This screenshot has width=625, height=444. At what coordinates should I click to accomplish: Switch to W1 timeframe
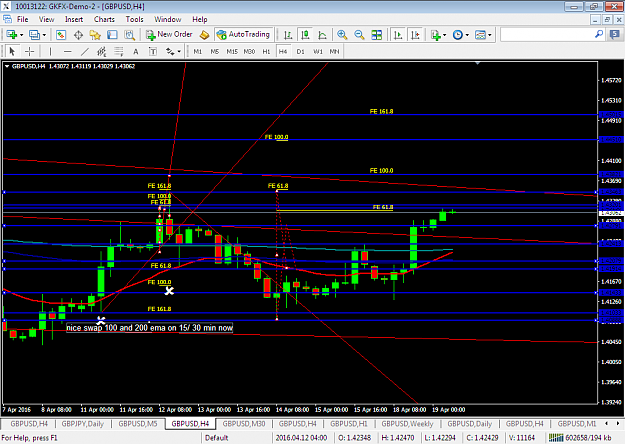pyautogui.click(x=318, y=51)
